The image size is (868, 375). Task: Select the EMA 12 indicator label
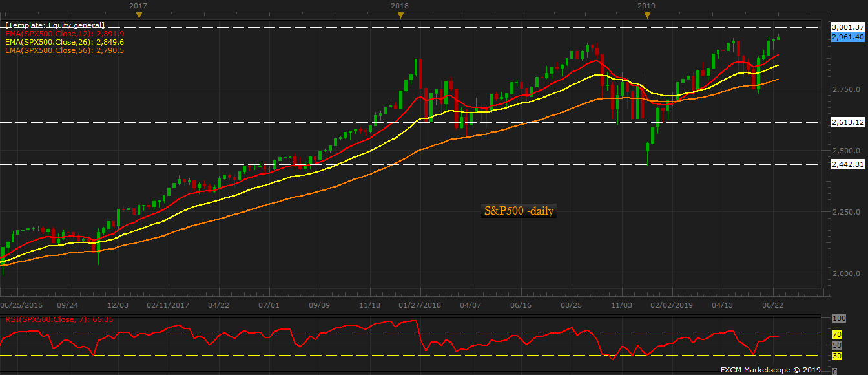pos(65,33)
